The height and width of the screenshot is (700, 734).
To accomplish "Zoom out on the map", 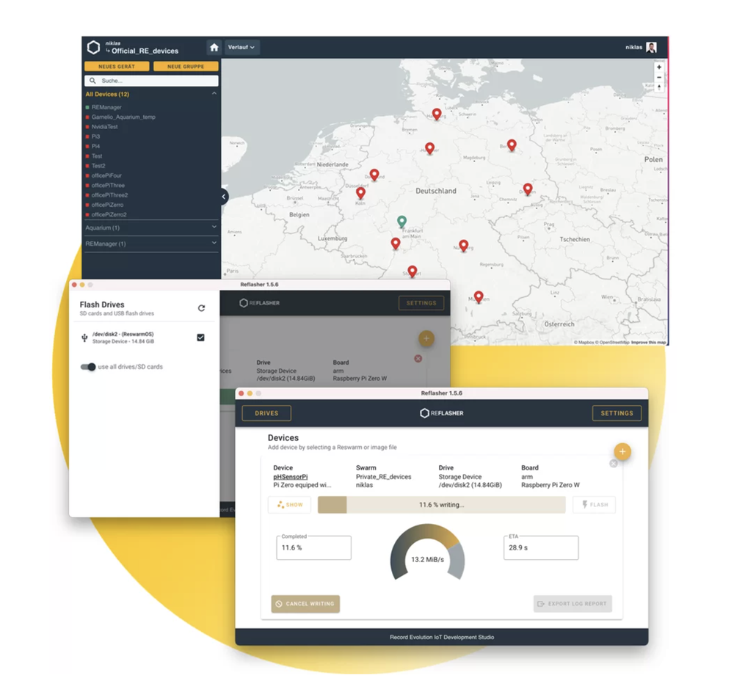I will [x=659, y=77].
